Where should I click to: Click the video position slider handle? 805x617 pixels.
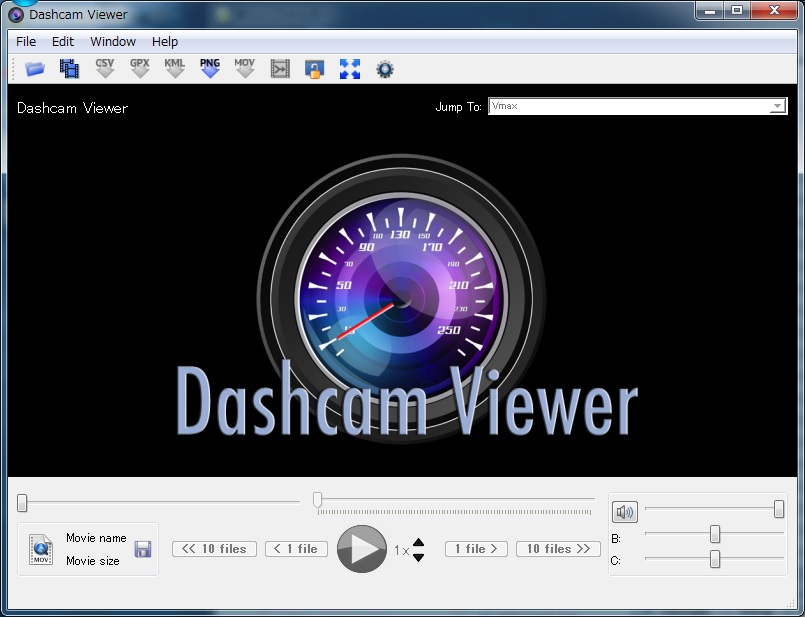coord(22,503)
